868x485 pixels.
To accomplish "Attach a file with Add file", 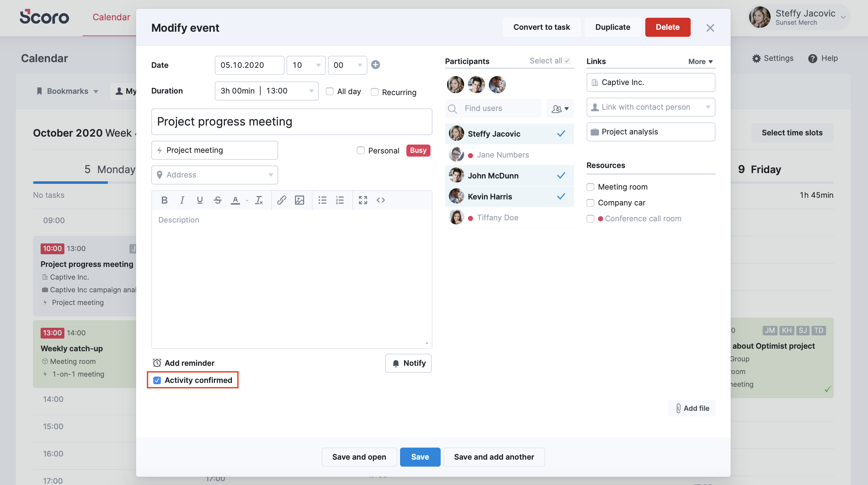I will 692,408.
